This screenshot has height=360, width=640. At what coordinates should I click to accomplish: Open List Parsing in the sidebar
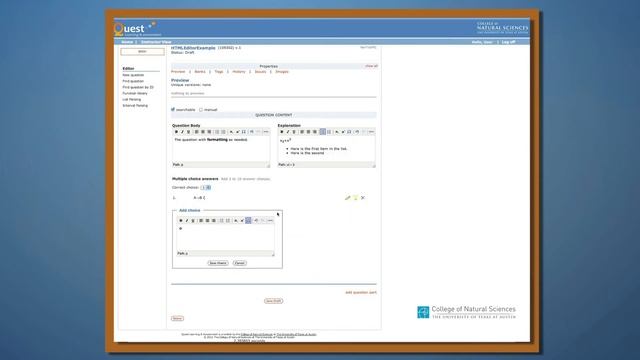click(132, 100)
